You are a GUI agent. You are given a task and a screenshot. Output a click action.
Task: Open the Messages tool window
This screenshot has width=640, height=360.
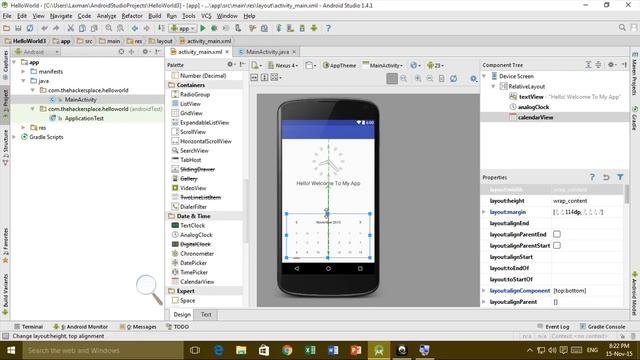tap(138, 327)
